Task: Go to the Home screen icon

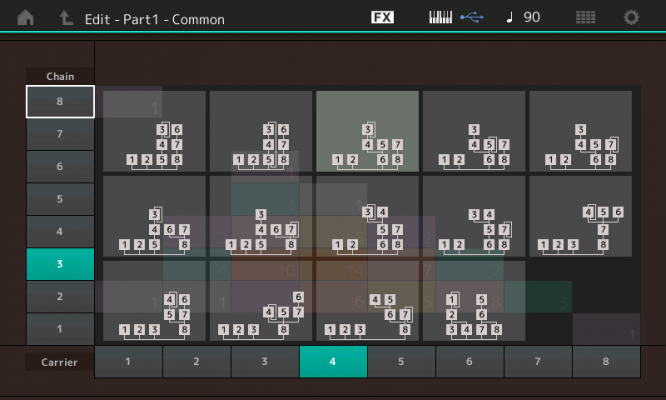Action: (x=25, y=17)
